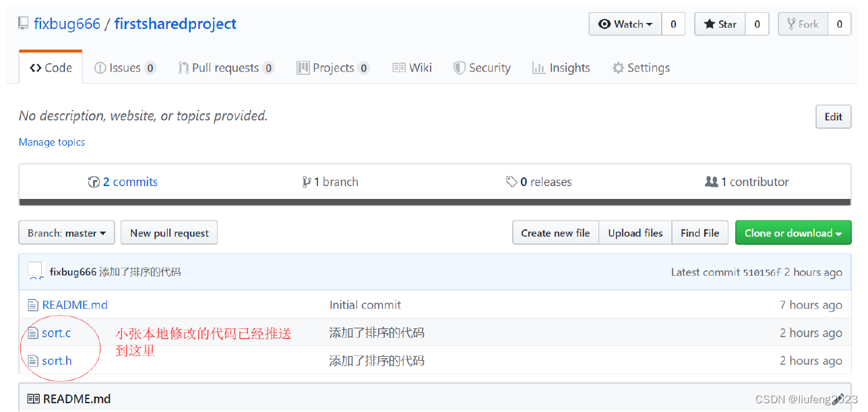Open commit hash 510156f
The image size is (868, 412).
pyautogui.click(x=762, y=272)
